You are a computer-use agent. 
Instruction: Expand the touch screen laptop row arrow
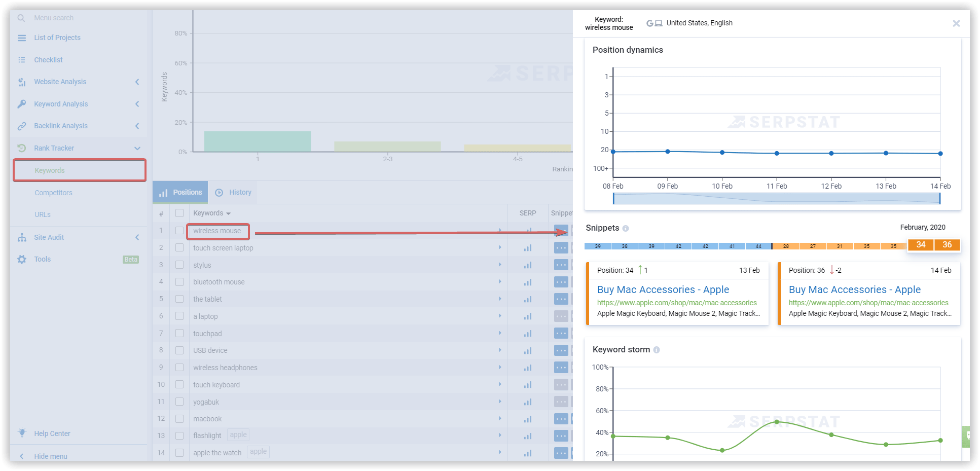point(500,247)
